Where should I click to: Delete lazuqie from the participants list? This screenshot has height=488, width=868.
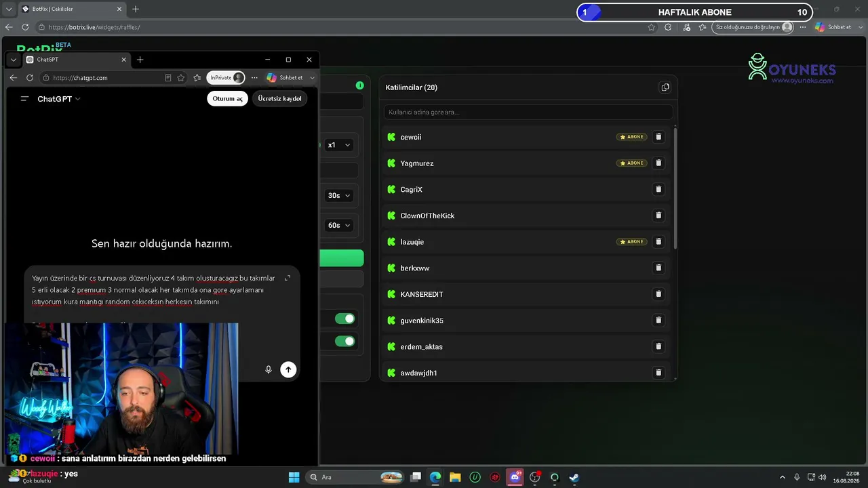[x=658, y=242]
